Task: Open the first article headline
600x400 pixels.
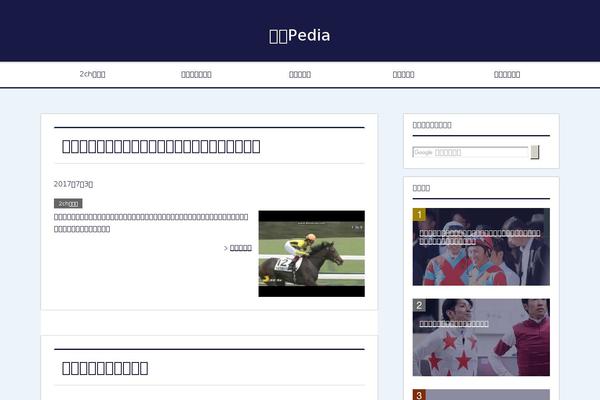Action: pos(161,146)
